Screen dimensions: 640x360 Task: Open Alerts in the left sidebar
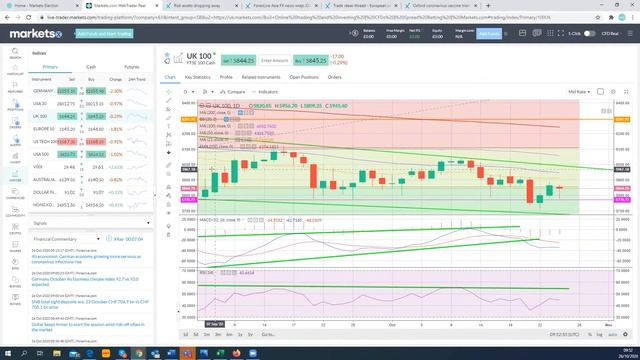[15, 140]
